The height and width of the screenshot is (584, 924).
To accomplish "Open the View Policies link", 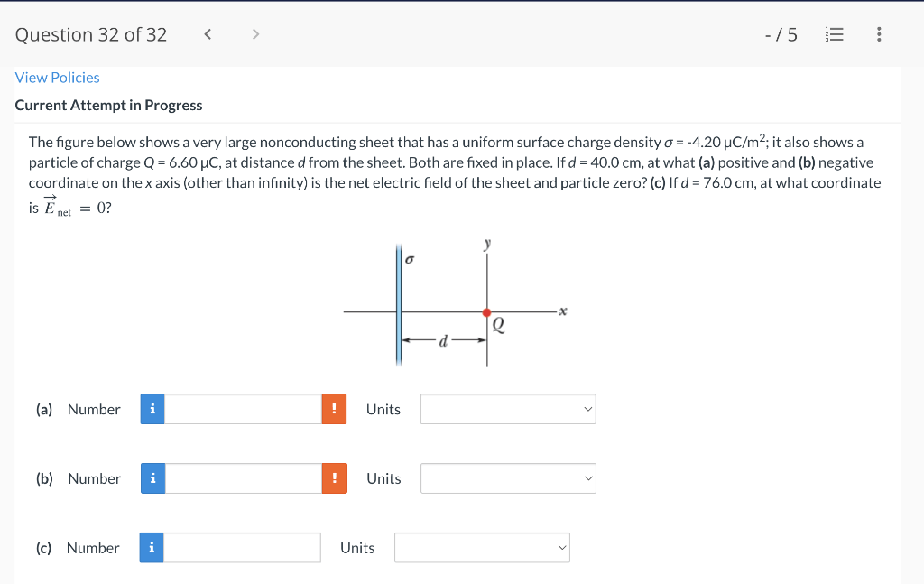I will [x=57, y=78].
